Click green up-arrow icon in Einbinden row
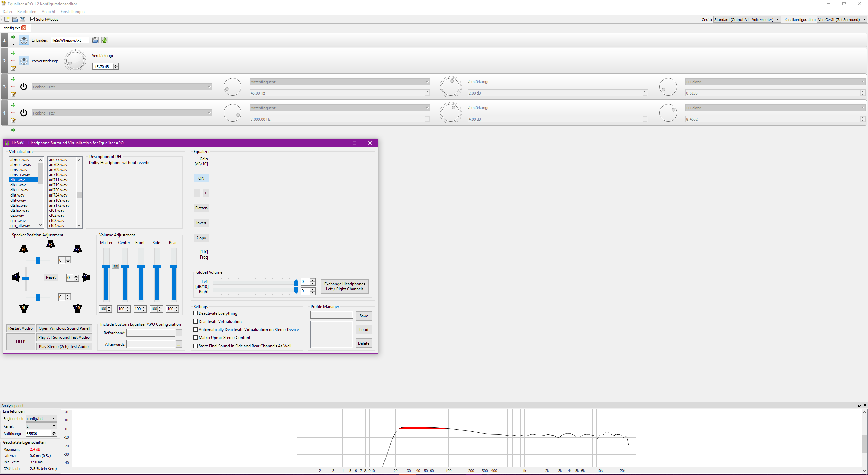 [105, 40]
